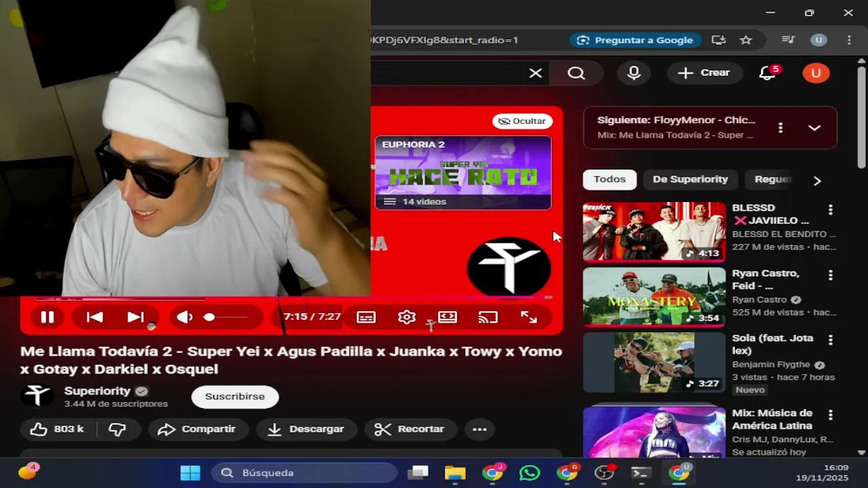Image resolution: width=868 pixels, height=488 pixels.
Task: Install app icon in address bar
Action: 719,40
